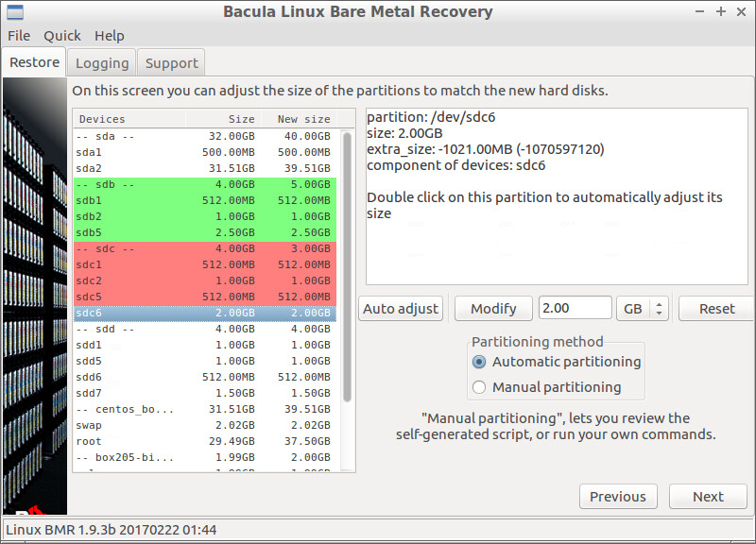Select the sdc2 partition row
Image resolution: width=756 pixels, height=544 pixels.
205,280
